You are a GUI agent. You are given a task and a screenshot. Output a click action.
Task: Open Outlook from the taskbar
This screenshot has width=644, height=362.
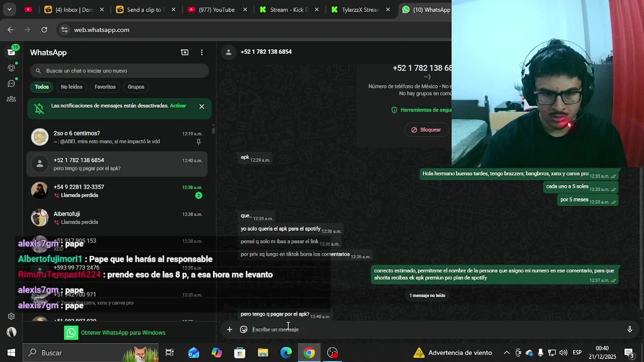pyautogui.click(x=194, y=353)
